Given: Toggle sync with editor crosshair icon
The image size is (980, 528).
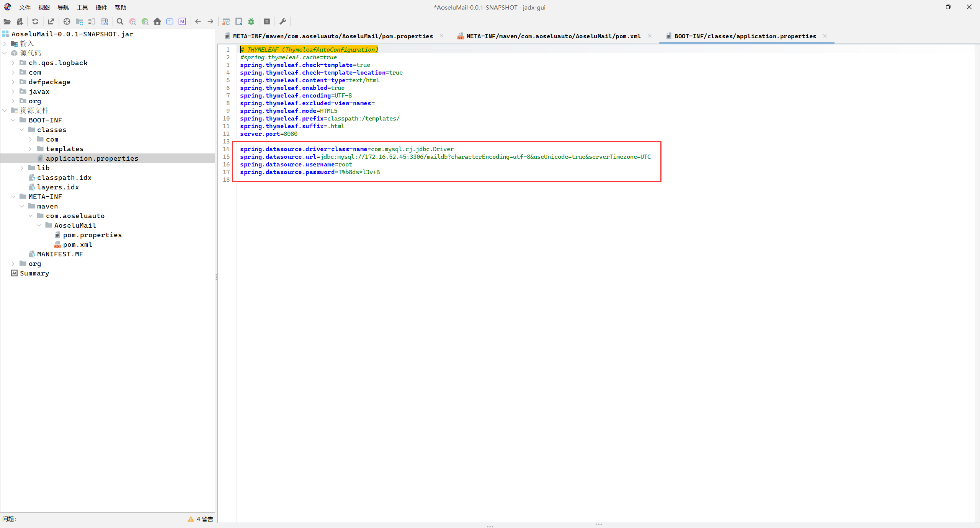Looking at the screenshot, I should (x=67, y=21).
